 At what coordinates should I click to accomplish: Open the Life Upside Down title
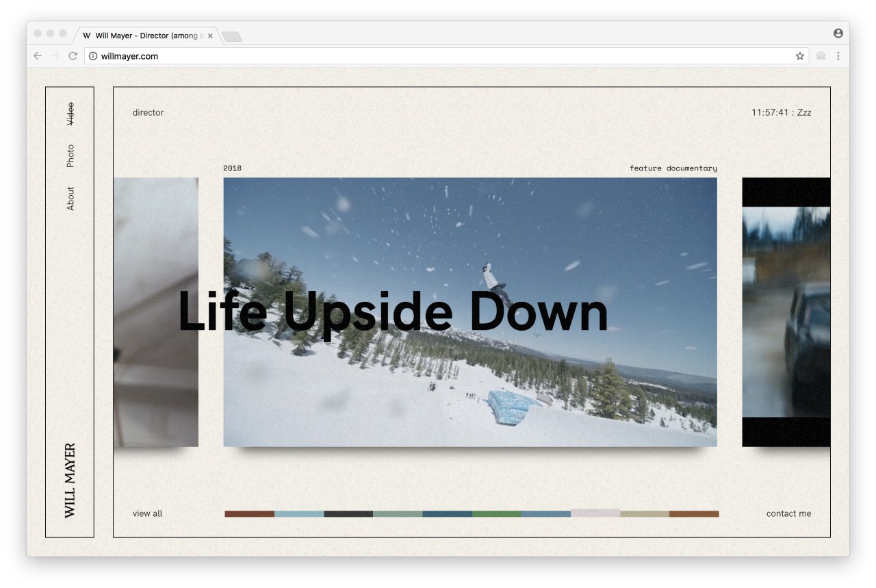coord(393,312)
